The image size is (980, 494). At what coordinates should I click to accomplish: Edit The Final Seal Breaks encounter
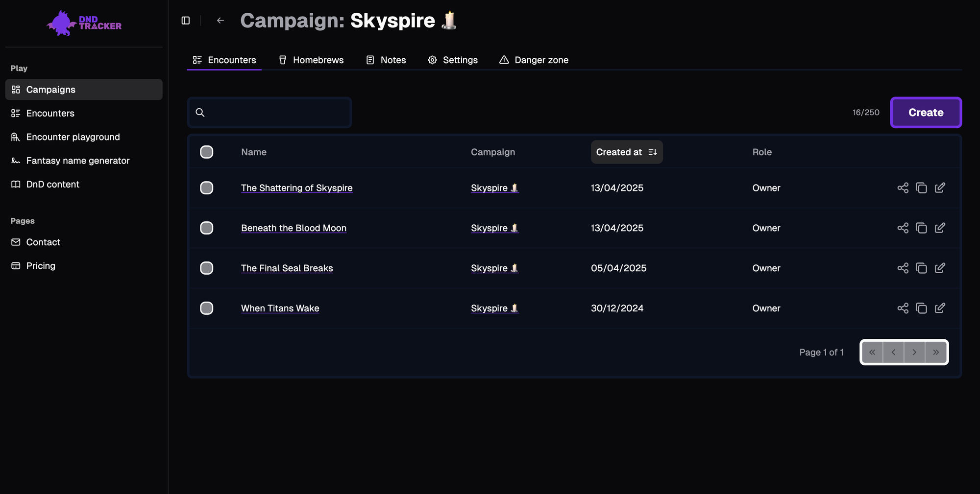pyautogui.click(x=940, y=268)
